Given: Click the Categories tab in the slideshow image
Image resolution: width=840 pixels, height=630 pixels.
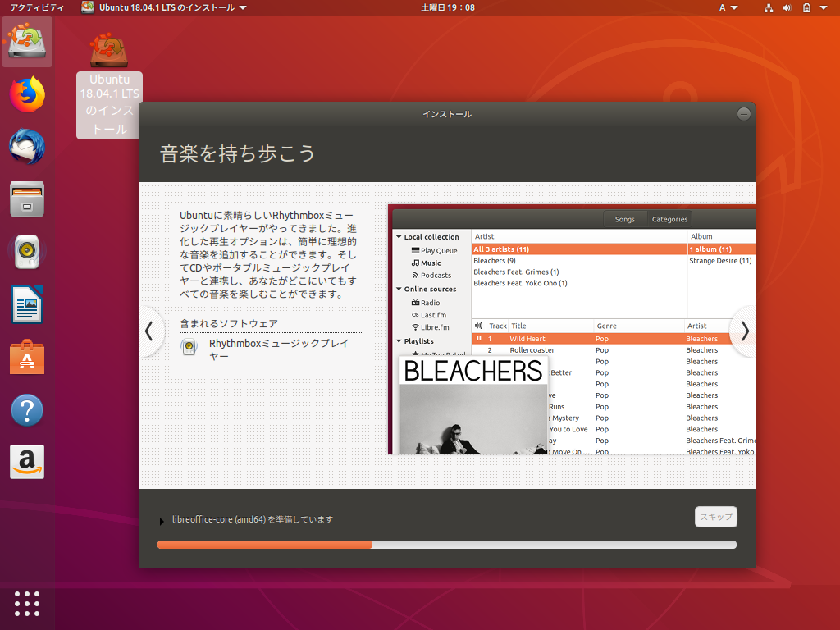Looking at the screenshot, I should coord(669,219).
